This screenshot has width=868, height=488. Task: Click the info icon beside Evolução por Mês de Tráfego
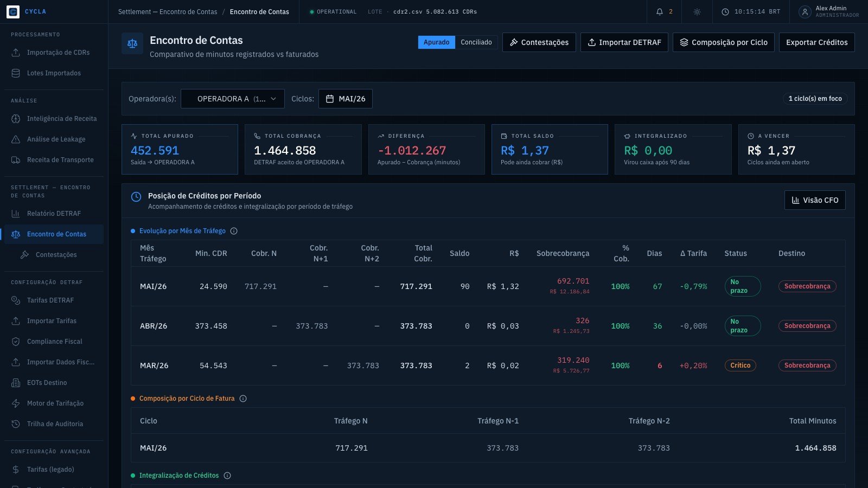(234, 231)
